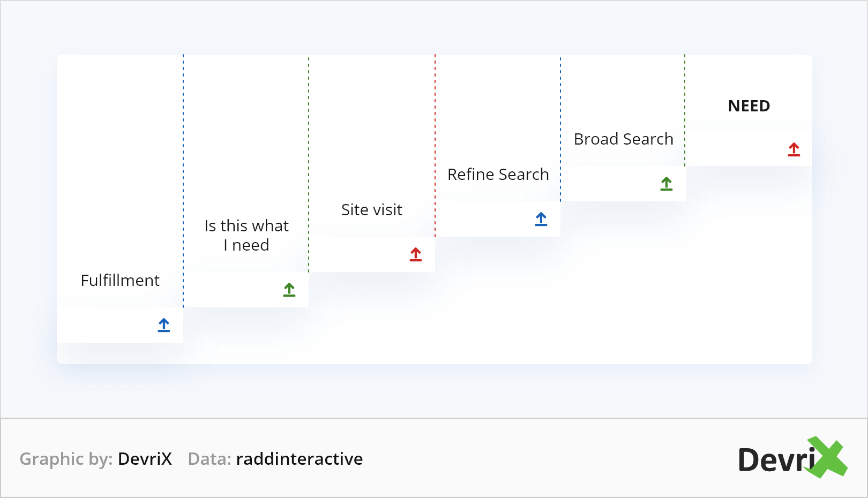Open the raddinteractive data source text

tap(300, 459)
